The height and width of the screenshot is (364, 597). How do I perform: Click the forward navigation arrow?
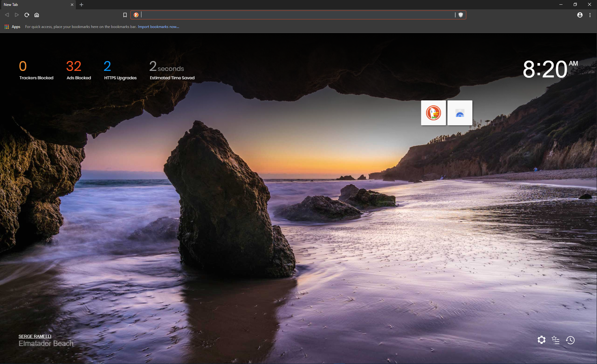pos(17,15)
